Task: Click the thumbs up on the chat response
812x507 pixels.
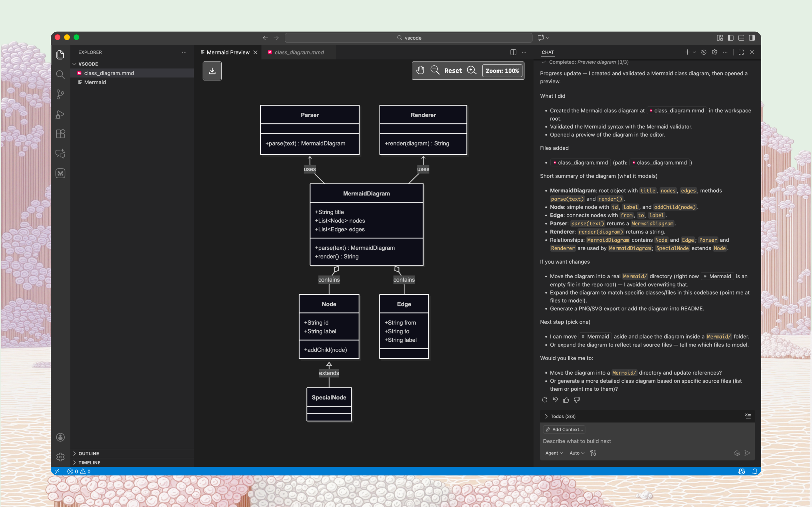Action: tap(566, 400)
